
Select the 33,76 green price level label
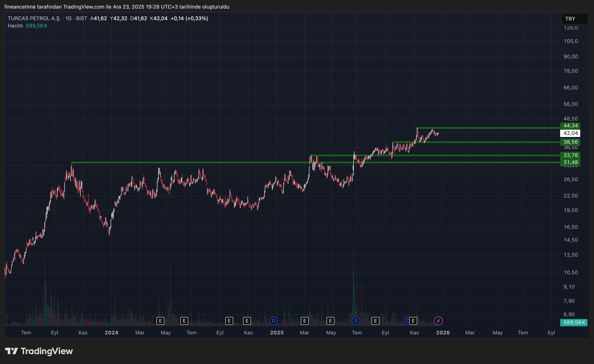[x=570, y=155]
